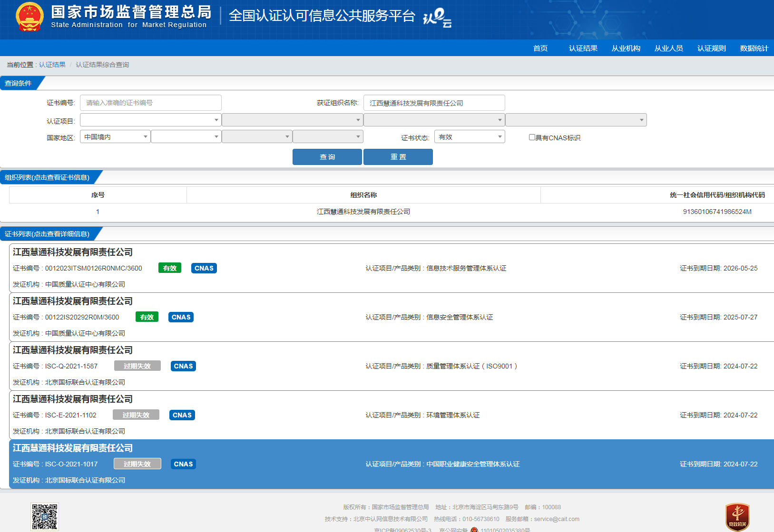Click expiry date 2026-05-25
774x532 pixels.
(741, 268)
